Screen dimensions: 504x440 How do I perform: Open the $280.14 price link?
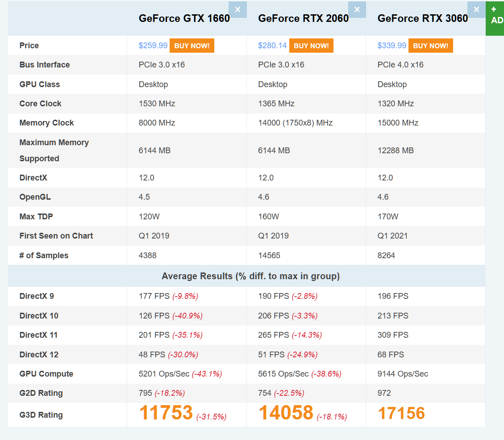point(272,46)
